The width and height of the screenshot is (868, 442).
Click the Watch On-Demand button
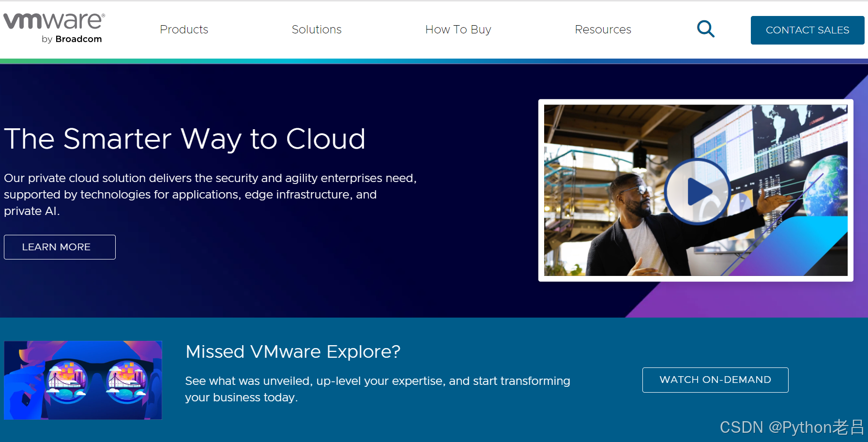(x=715, y=380)
